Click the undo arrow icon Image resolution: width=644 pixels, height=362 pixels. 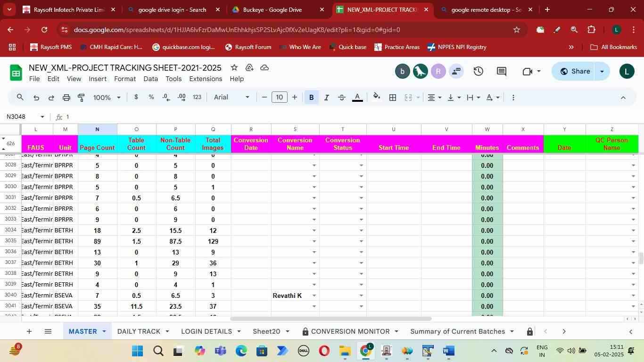[36, 98]
